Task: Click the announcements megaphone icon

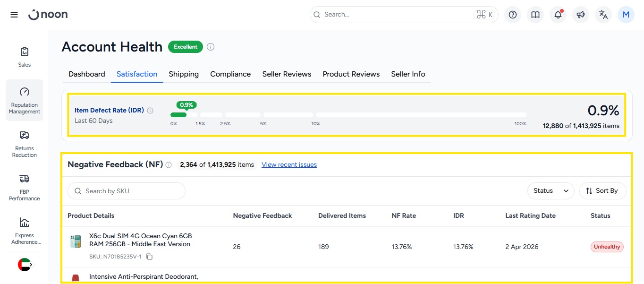Action: click(x=581, y=15)
